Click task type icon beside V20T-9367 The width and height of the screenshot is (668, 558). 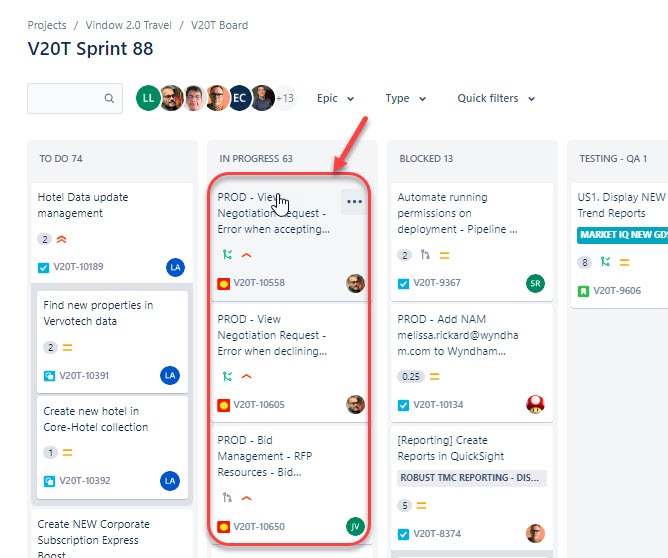click(403, 284)
